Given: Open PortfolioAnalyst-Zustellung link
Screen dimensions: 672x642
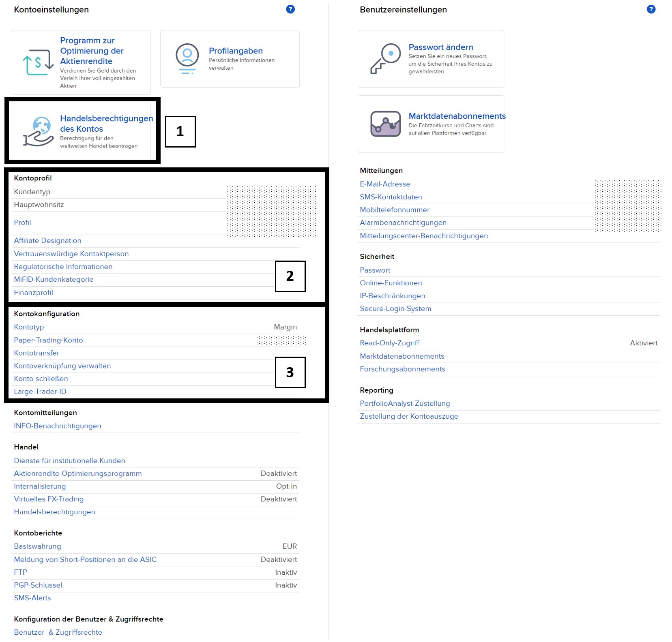Looking at the screenshot, I should [x=405, y=404].
